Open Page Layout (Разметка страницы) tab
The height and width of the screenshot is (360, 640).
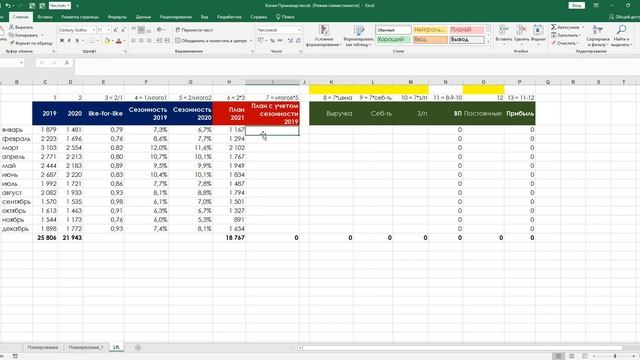coord(80,17)
